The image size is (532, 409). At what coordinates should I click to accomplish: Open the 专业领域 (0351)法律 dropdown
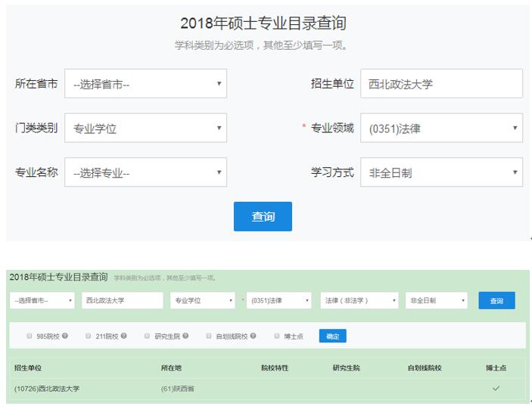[441, 128]
